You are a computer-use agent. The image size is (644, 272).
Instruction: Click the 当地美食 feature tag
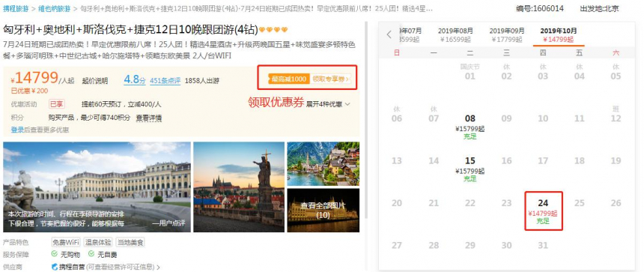[130, 243]
